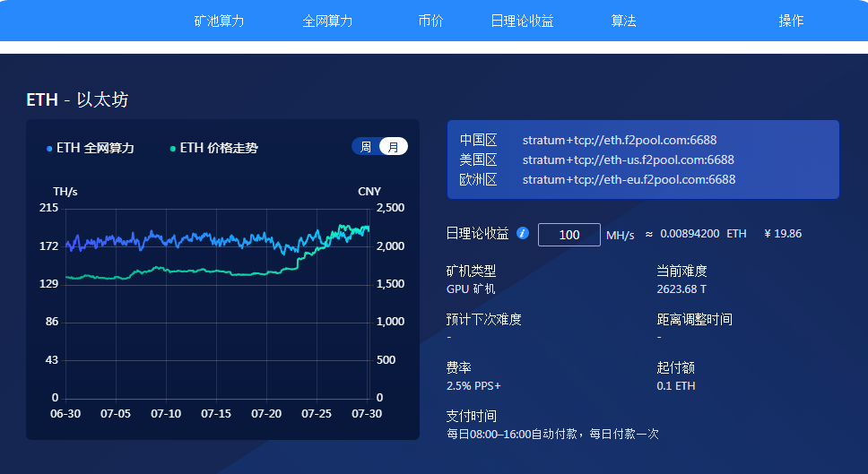The image size is (868, 474).
Task: Click the 215 TH/s axis value
Action: [48, 208]
